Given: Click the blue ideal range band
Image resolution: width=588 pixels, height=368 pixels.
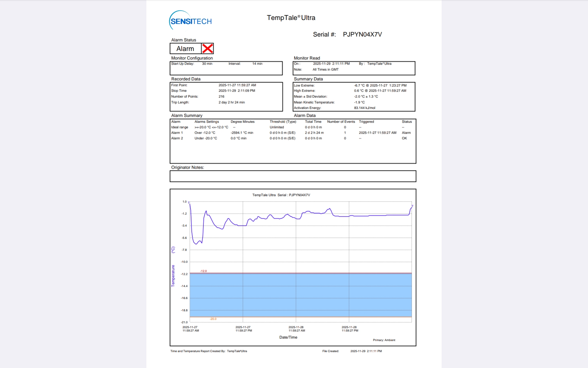Looking at the screenshot, I should [x=300, y=294].
